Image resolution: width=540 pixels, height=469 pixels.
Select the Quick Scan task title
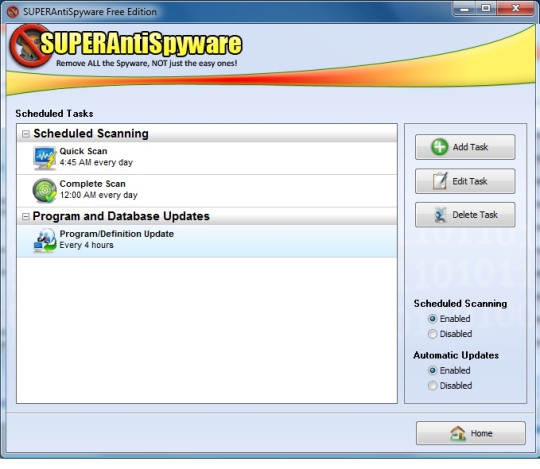[x=83, y=151]
